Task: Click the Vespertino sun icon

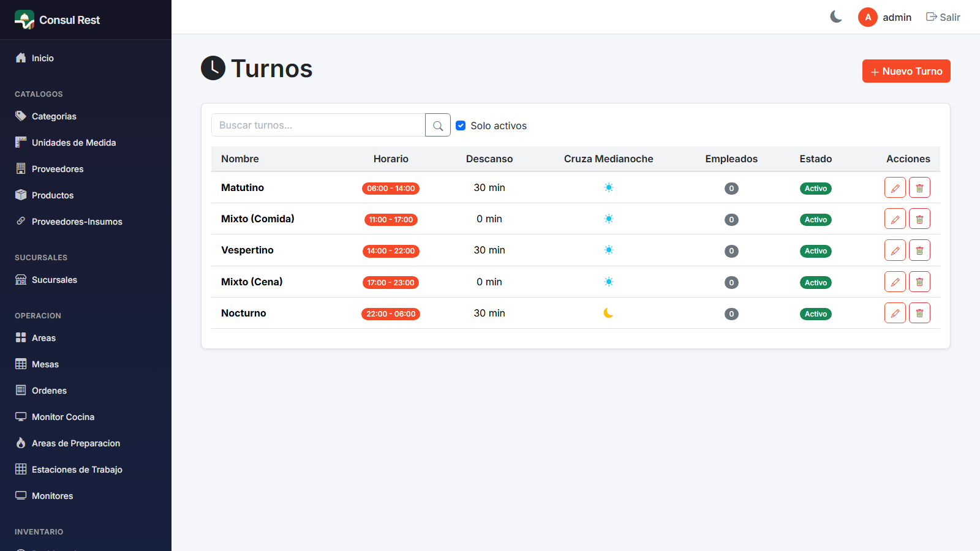Action: pos(609,250)
